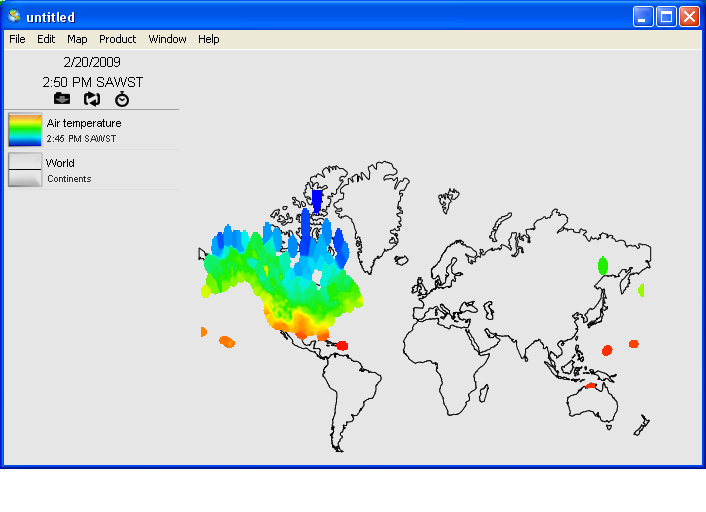Close the untitled window

pos(689,17)
